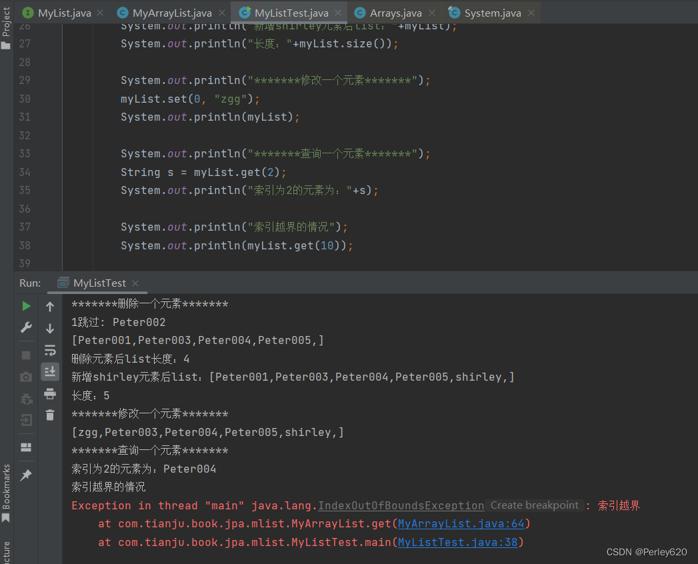This screenshot has width=698, height=564.
Task: Click gutter line number 34
Action: pos(24,172)
